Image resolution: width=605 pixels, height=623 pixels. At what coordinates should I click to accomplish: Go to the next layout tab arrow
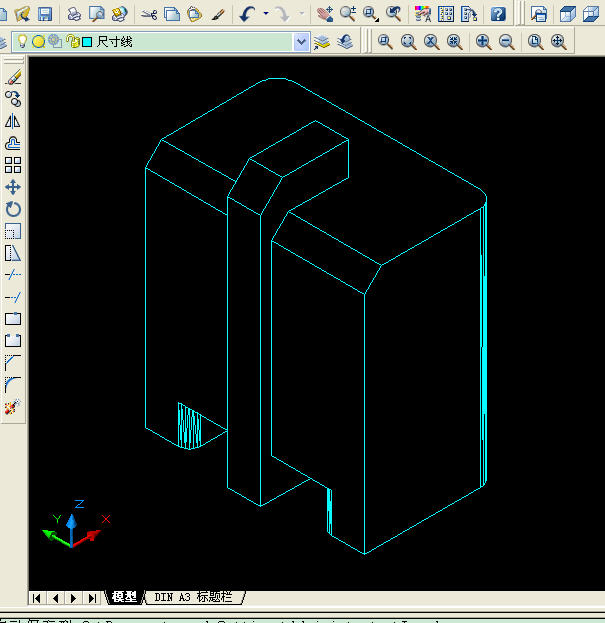[73, 598]
